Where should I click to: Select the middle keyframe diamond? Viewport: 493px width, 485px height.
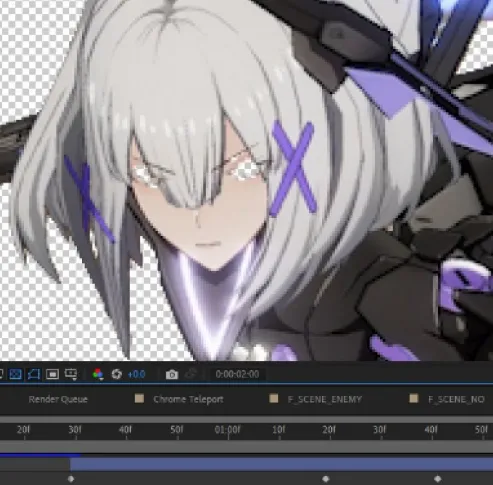pos(326,479)
